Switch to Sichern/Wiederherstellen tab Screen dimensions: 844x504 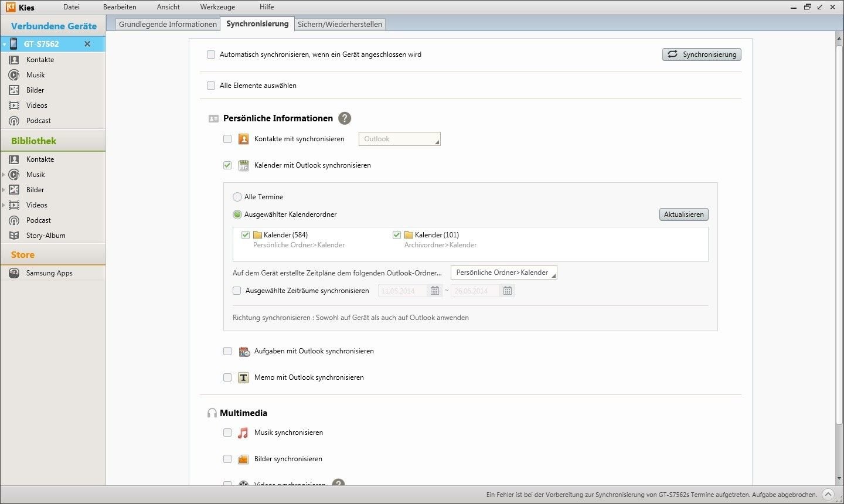[340, 24]
